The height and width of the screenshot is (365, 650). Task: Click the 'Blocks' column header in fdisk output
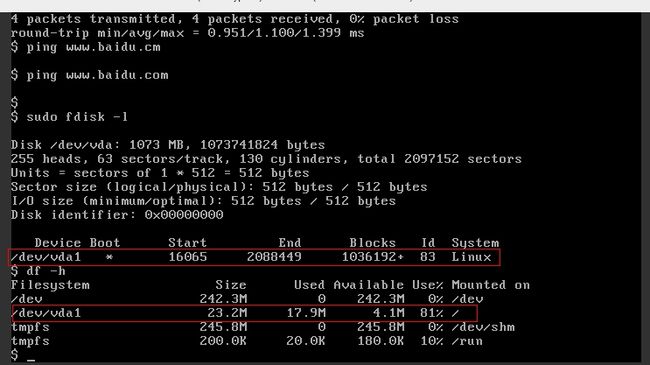coord(373,243)
